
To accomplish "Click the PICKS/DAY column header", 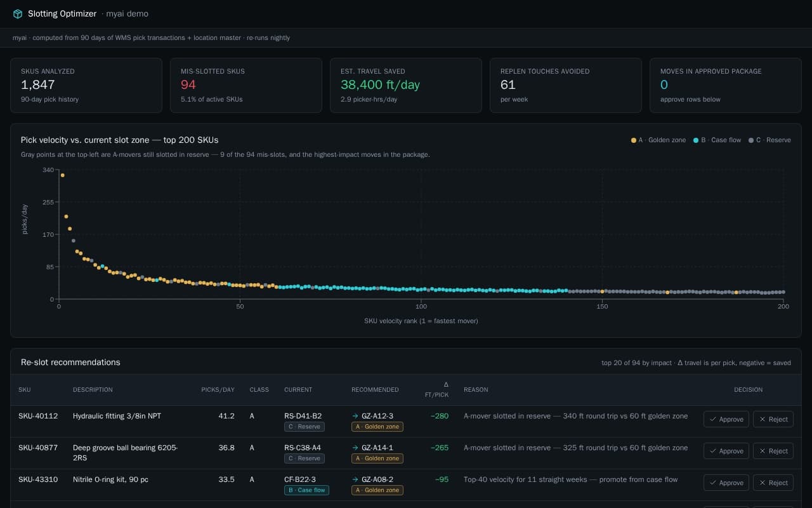I will tap(218, 390).
